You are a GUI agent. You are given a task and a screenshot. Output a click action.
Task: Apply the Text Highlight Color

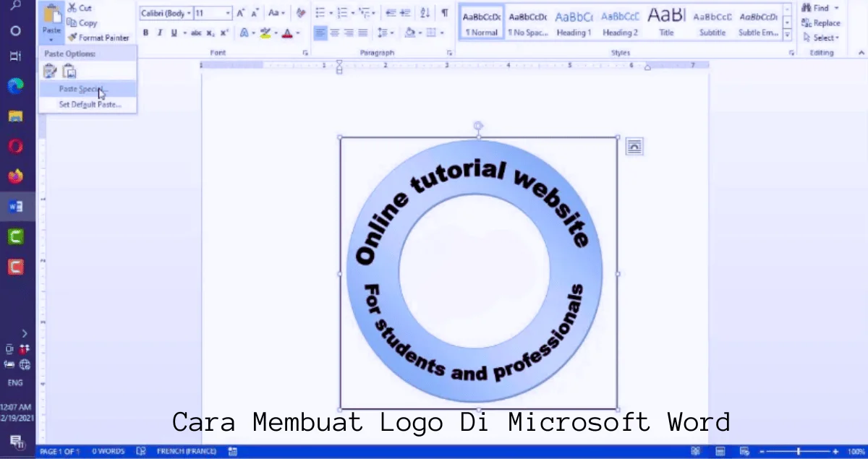[265, 33]
